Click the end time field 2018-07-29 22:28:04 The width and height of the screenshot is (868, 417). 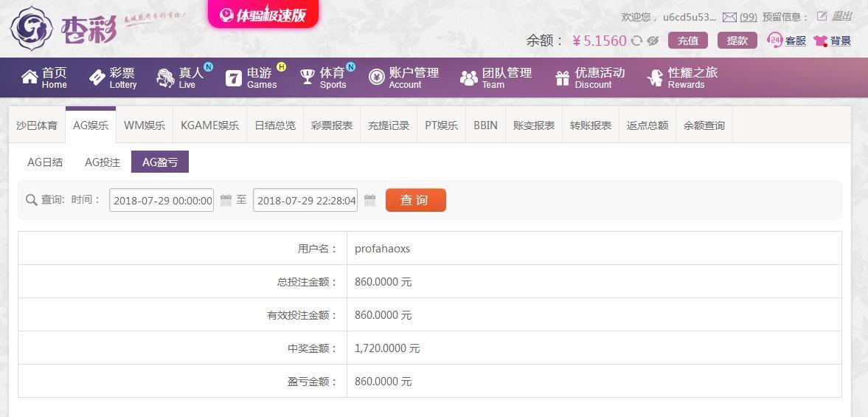tap(305, 200)
